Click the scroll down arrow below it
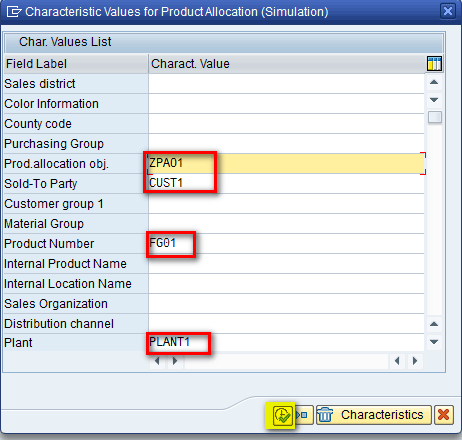Screen dimensions: 462x440 [434, 100]
